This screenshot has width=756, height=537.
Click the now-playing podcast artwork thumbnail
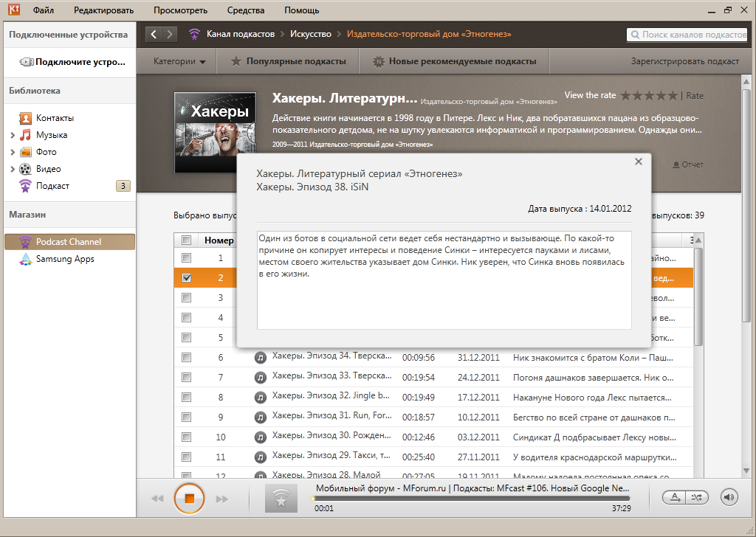281,499
